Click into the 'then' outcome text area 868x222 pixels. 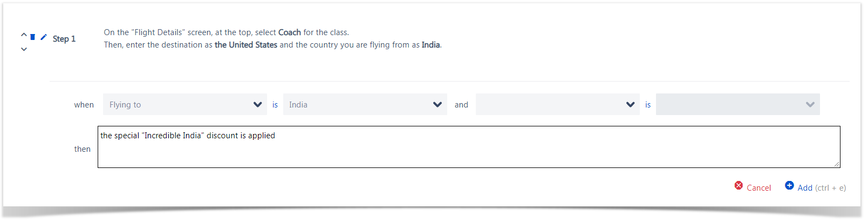[x=469, y=147]
